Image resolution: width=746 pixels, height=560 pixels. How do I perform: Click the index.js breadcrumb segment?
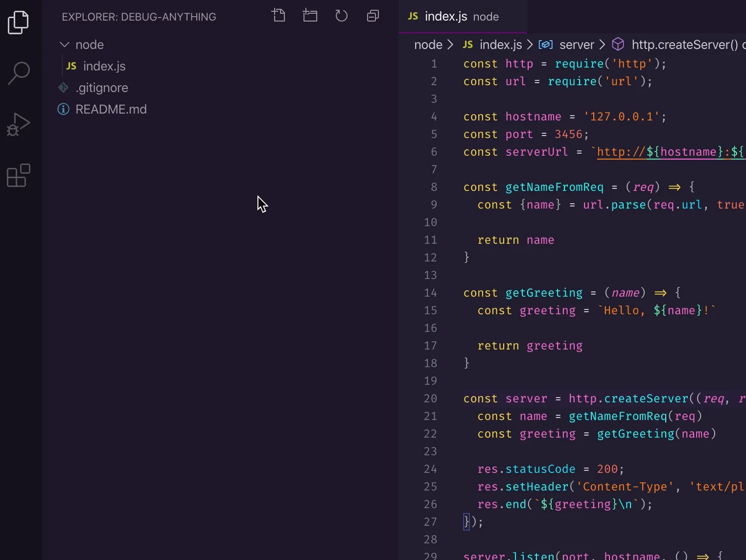tap(501, 45)
